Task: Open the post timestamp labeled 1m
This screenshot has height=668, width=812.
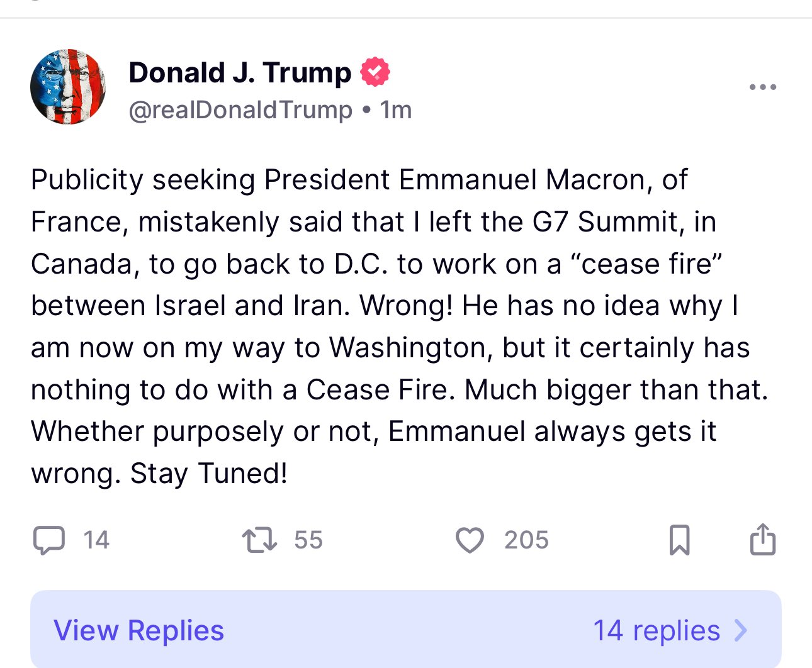Action: (395, 108)
